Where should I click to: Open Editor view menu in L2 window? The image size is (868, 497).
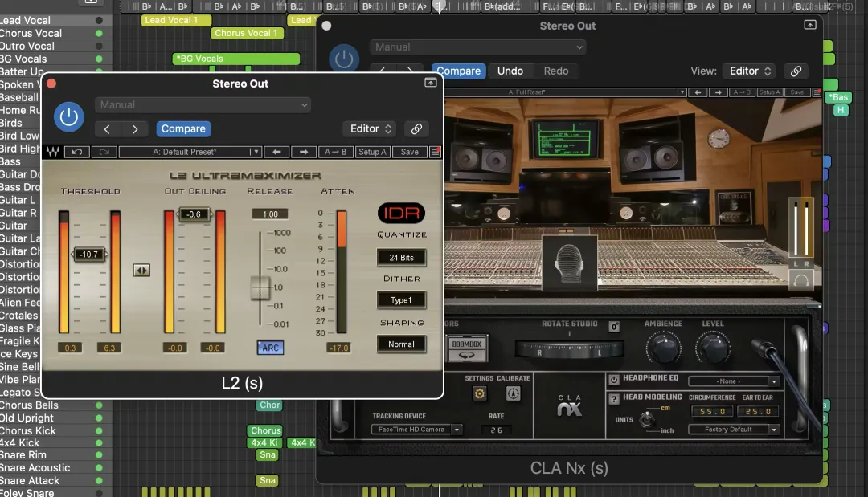click(371, 128)
